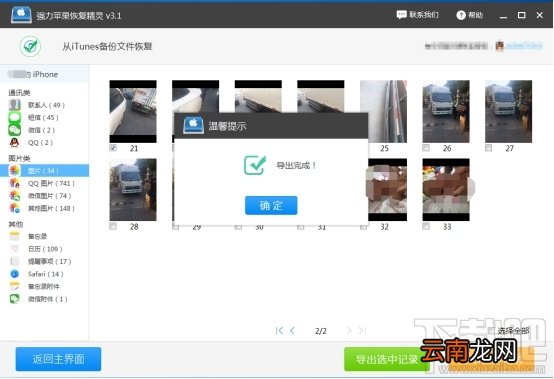Open 备忘录附件 icon
554x379 pixels.
pyautogui.click(x=14, y=286)
